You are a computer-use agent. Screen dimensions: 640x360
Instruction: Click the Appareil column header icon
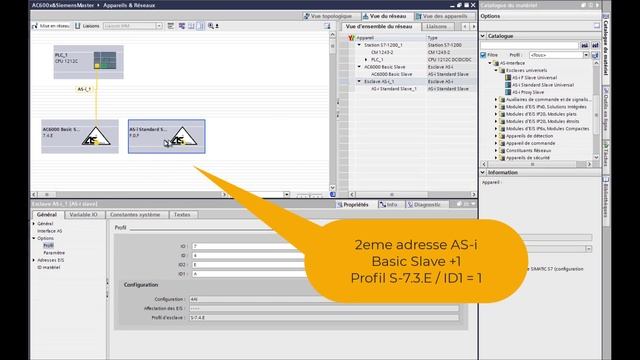(351, 38)
